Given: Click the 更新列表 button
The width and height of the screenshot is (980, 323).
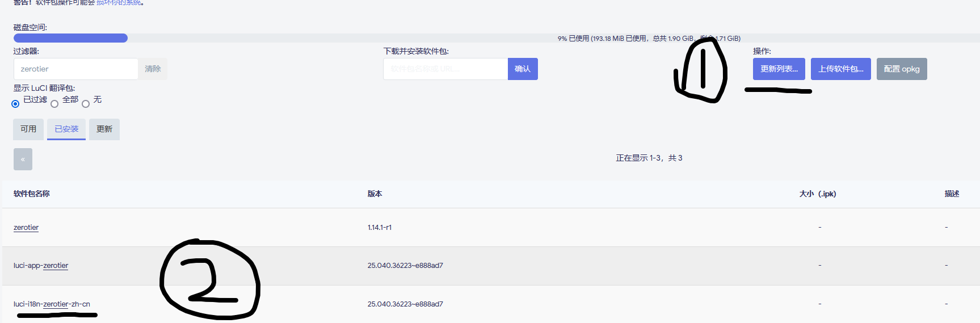Looking at the screenshot, I should (x=779, y=69).
